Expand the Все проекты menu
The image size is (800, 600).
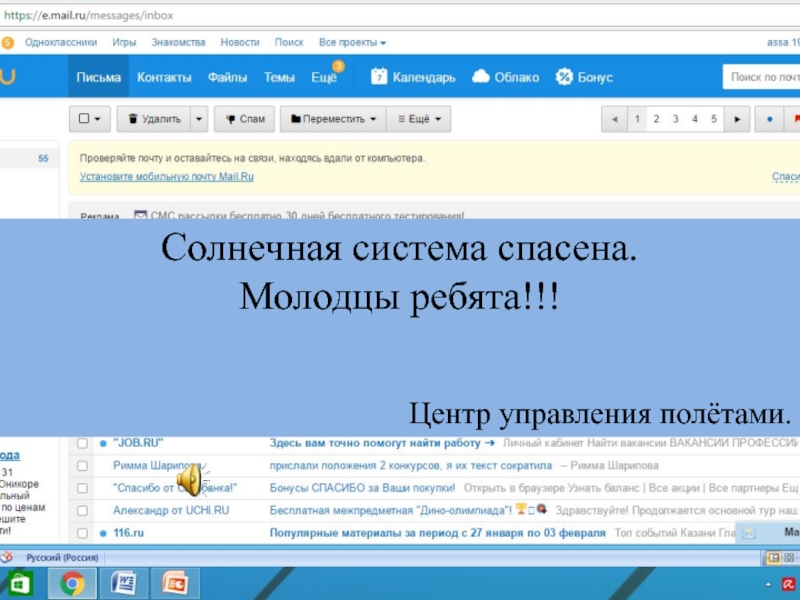(352, 42)
